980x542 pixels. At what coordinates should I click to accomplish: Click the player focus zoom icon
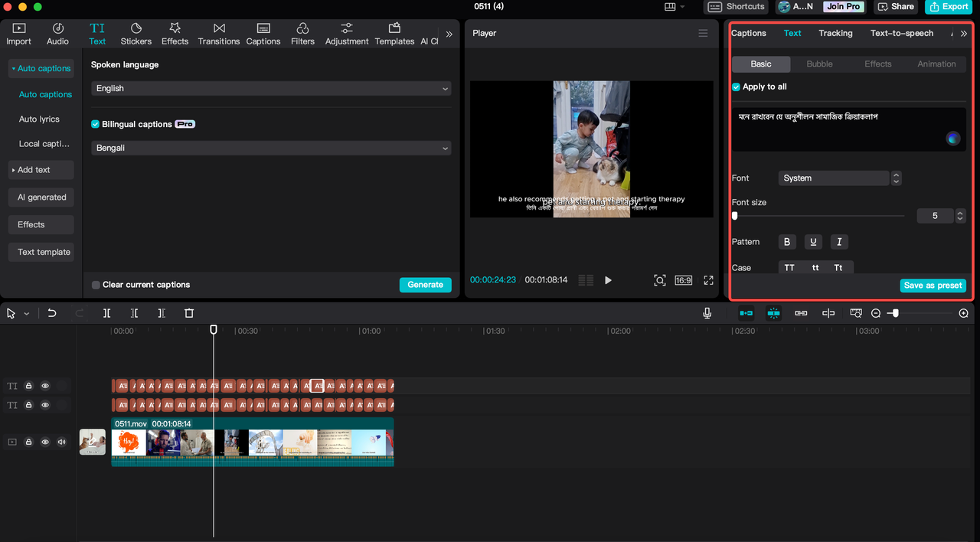click(x=659, y=280)
